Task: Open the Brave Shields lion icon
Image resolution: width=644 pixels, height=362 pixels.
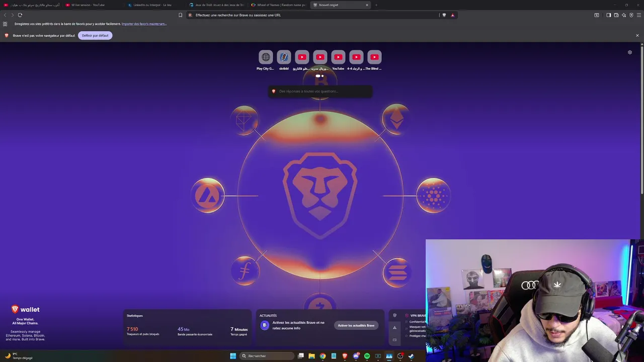Action: click(x=444, y=15)
